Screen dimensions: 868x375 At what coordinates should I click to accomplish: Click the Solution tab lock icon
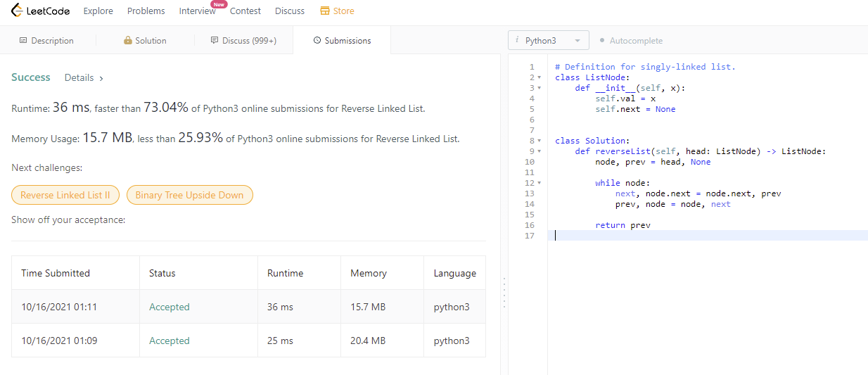[x=128, y=41]
